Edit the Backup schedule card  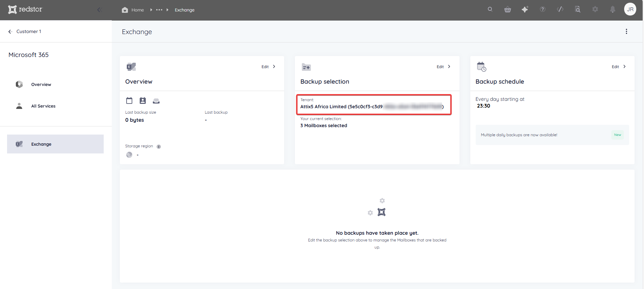pyautogui.click(x=615, y=67)
